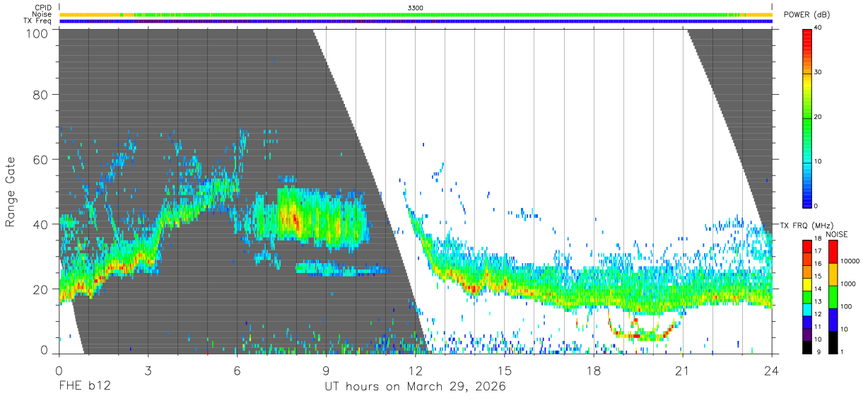Click the POWER (dB) colorbar title
868x401 pixels.
click(806, 14)
